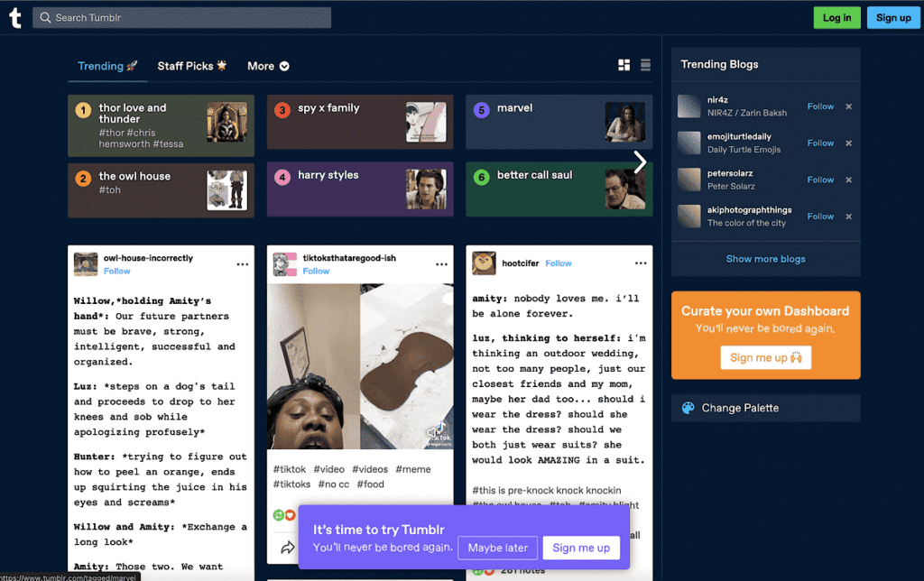
Task: Open tiktoksthataregood-ish blog name
Action: [349, 258]
